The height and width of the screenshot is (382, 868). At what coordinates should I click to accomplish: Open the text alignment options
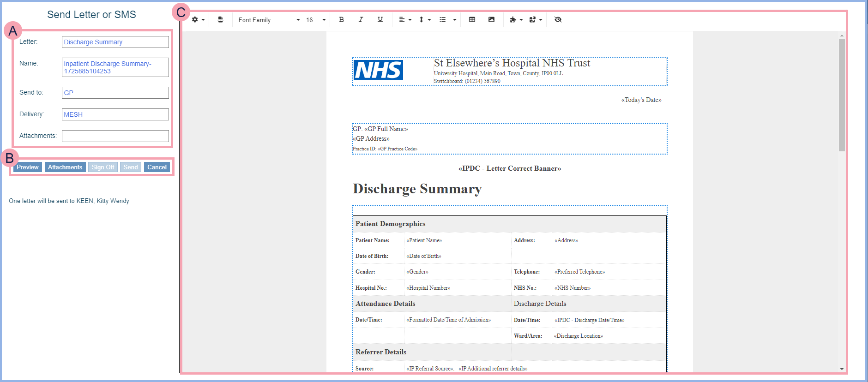pyautogui.click(x=405, y=20)
